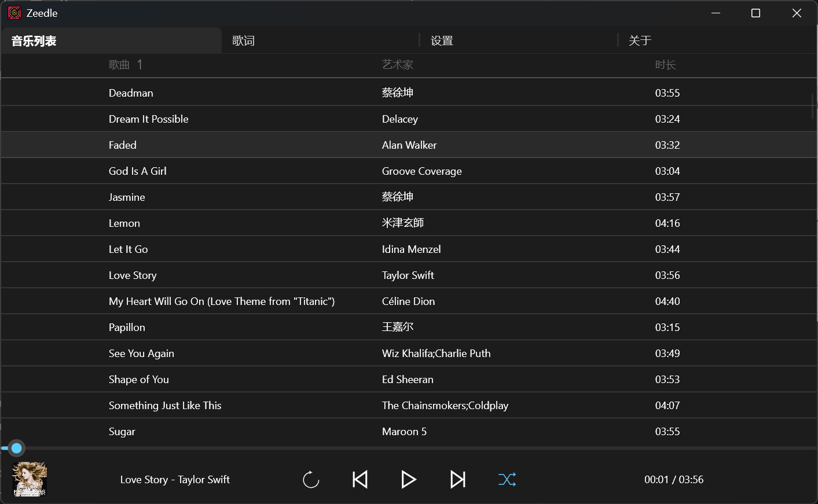Click the repeat/loop playback icon
Image resolution: width=818 pixels, height=504 pixels.
point(311,480)
